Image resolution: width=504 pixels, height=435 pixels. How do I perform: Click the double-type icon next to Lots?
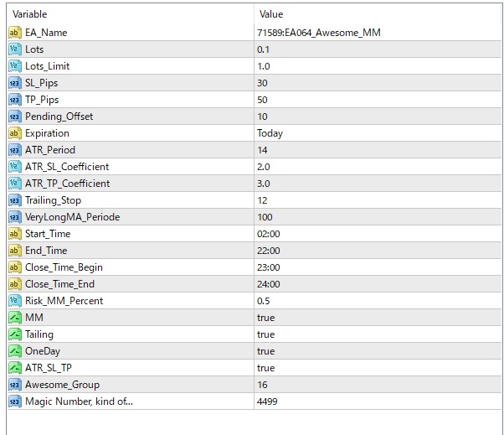14,49
